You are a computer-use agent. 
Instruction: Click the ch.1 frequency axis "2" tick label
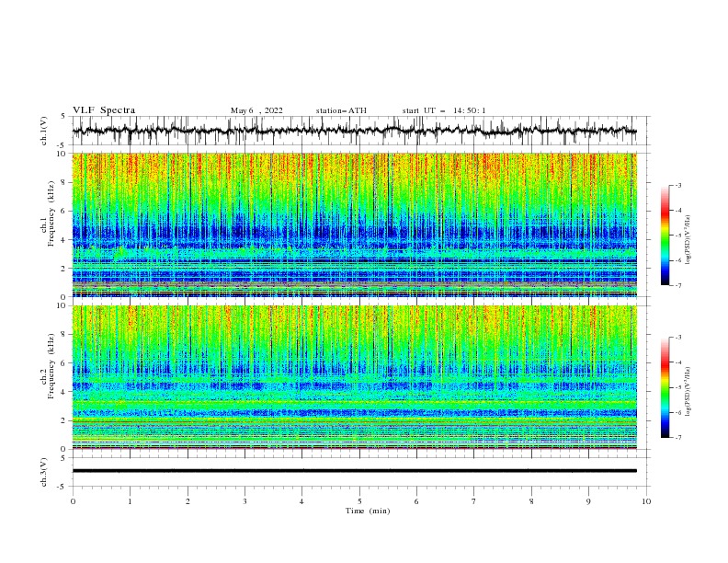64,269
